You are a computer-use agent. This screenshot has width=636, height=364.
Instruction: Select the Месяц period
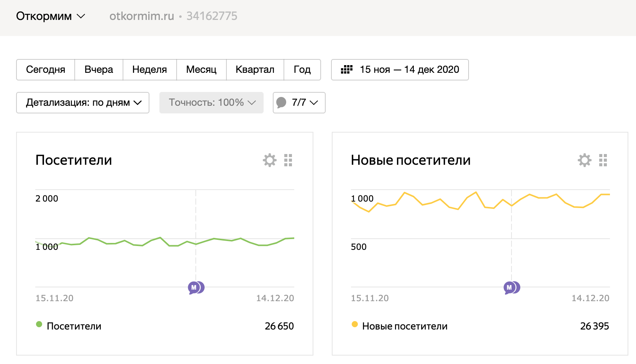[201, 70]
